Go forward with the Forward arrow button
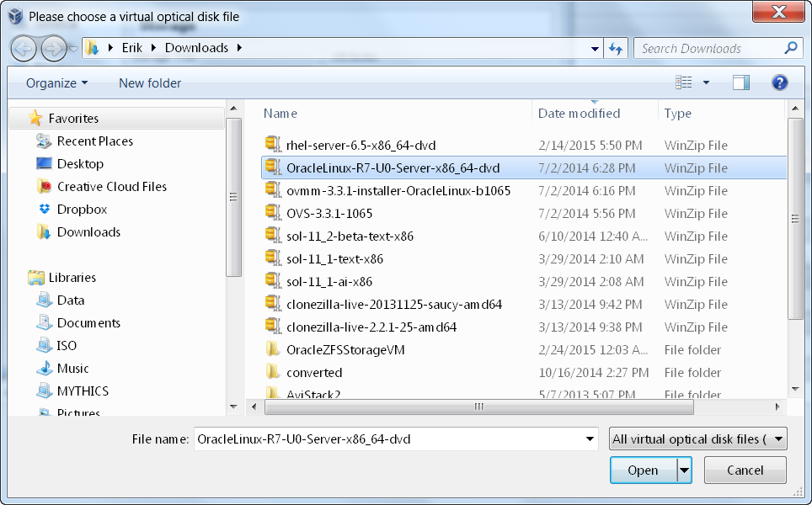 coord(54,49)
